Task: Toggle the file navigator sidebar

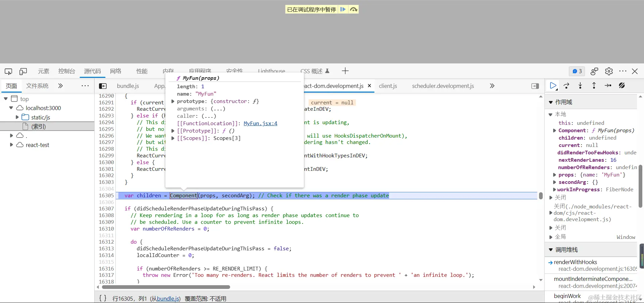Action: pyautogui.click(x=103, y=86)
